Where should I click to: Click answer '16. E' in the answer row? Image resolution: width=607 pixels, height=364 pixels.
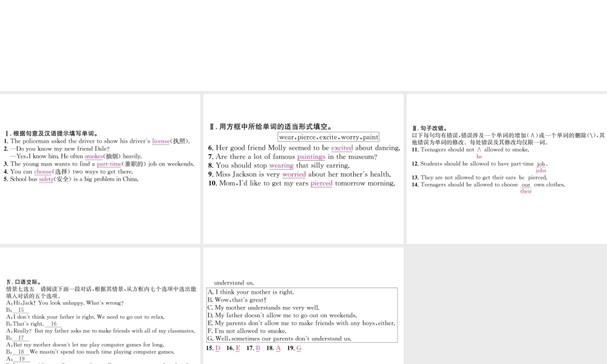(234, 348)
